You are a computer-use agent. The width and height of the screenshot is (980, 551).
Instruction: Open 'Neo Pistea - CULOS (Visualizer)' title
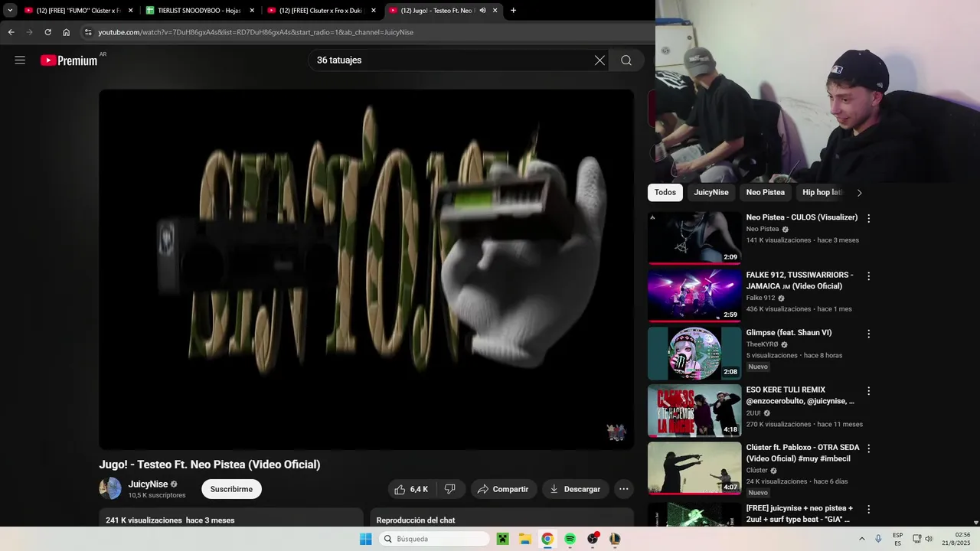[x=802, y=217]
